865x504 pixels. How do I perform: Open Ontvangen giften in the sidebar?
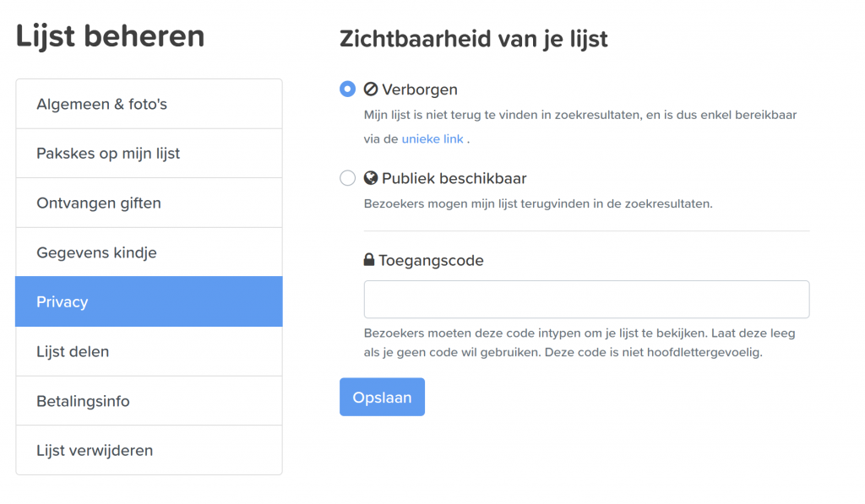tap(149, 203)
